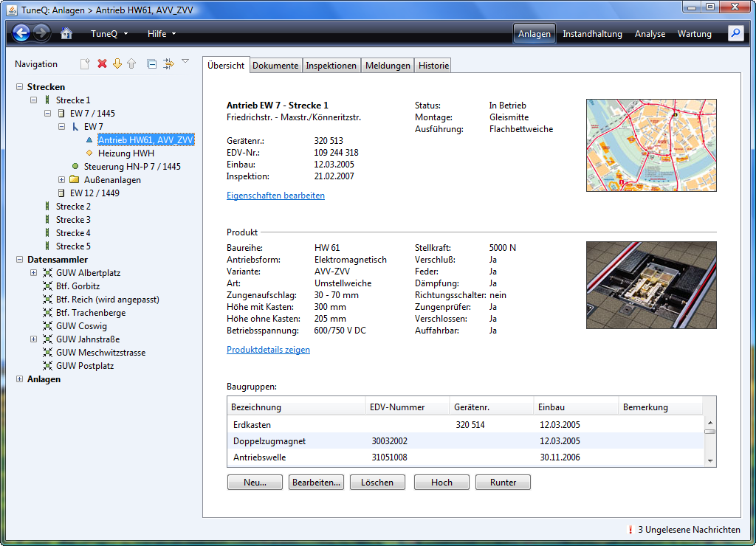Open the HW 61 product photo

651,285
